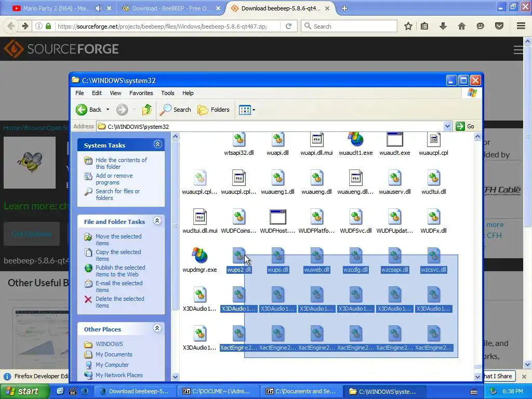Collapse the System Tasks panel

click(157, 144)
